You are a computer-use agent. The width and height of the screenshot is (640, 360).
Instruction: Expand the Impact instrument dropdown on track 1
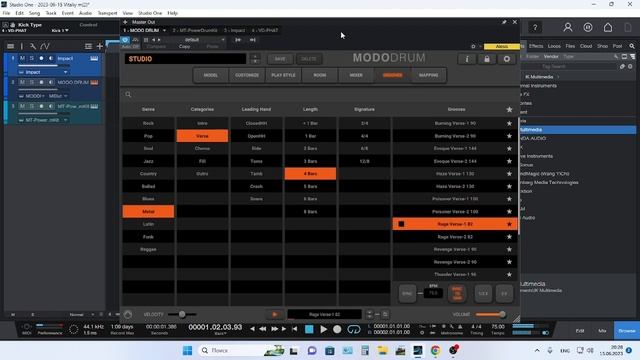tap(65, 72)
